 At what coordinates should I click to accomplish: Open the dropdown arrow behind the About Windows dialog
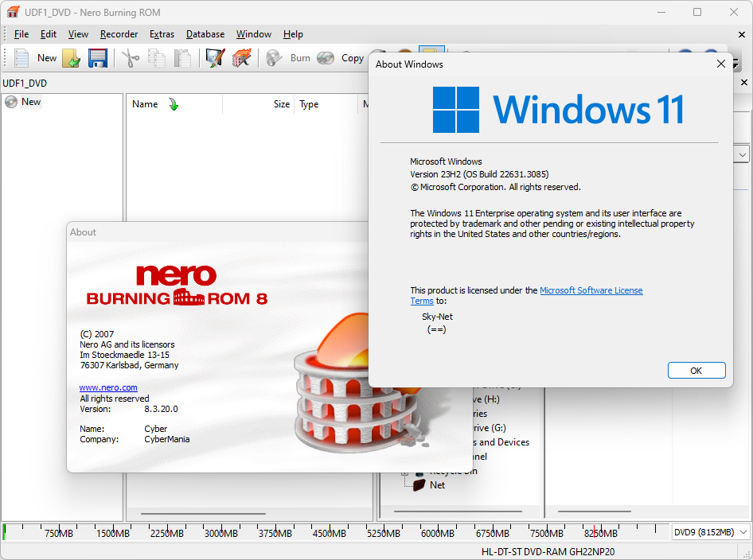743,155
